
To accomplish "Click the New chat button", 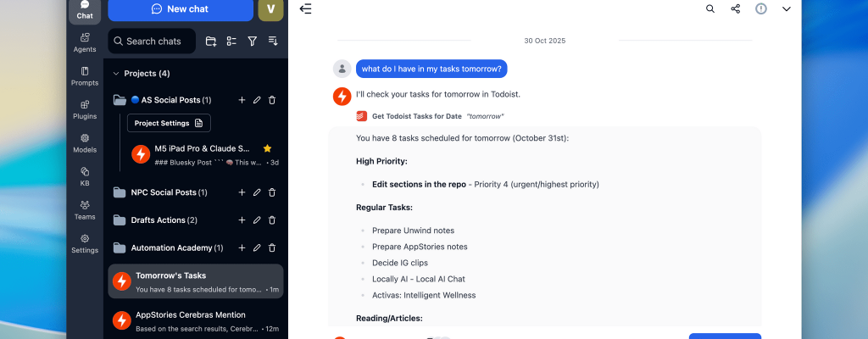I will (x=180, y=8).
